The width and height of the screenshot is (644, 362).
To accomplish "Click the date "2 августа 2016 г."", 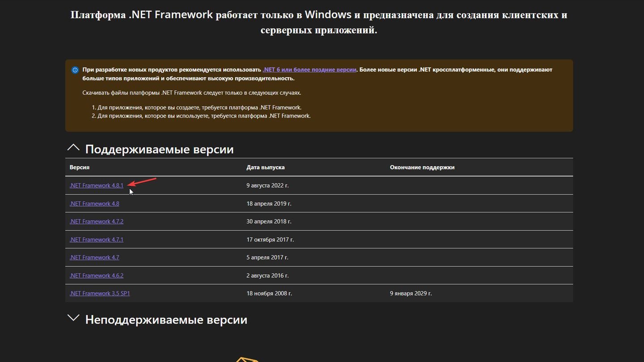I will coord(267,275).
